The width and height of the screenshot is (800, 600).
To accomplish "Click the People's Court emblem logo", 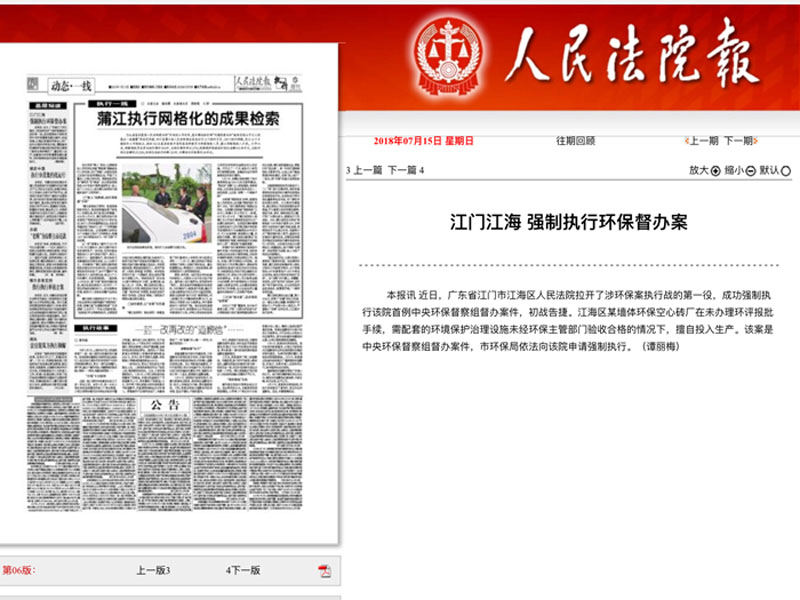I will [448, 57].
